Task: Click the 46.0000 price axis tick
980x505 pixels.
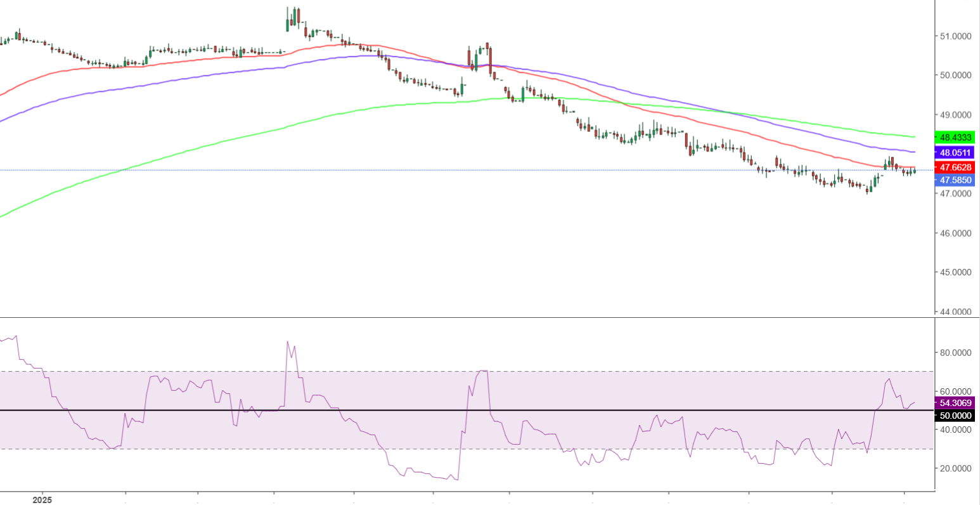Action: click(956, 233)
